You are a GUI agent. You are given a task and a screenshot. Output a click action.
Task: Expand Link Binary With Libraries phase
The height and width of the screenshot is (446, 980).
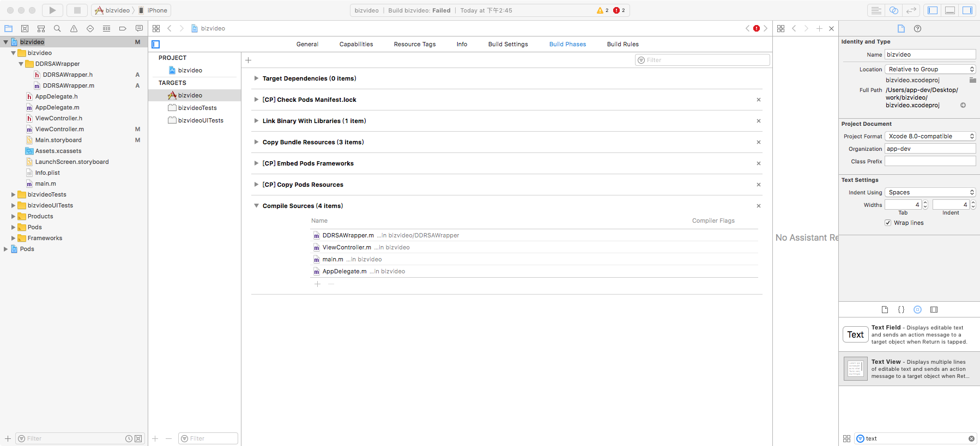[256, 121]
